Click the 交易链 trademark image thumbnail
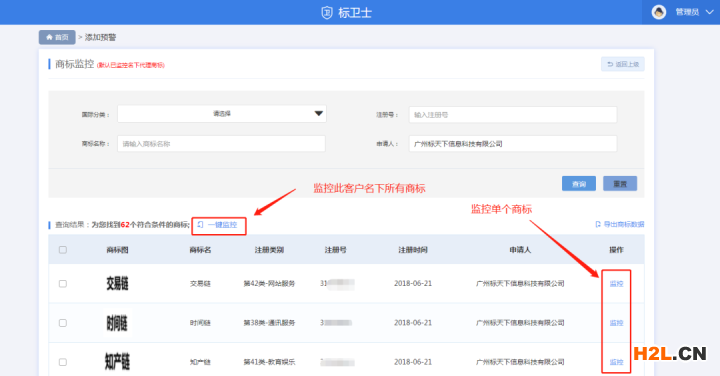The width and height of the screenshot is (720, 376). (x=117, y=284)
